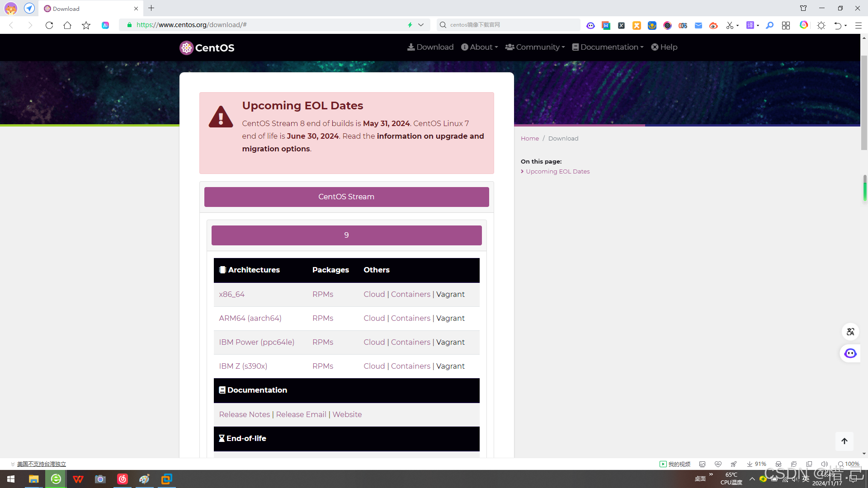Show hidden system tray icons chevron
This screenshot has width=868, height=488.
click(x=752, y=479)
